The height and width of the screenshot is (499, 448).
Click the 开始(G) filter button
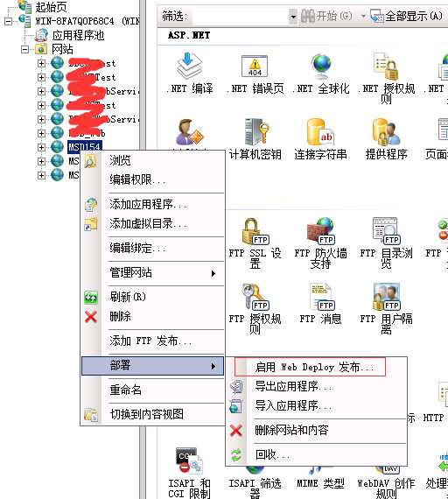tap(326, 16)
